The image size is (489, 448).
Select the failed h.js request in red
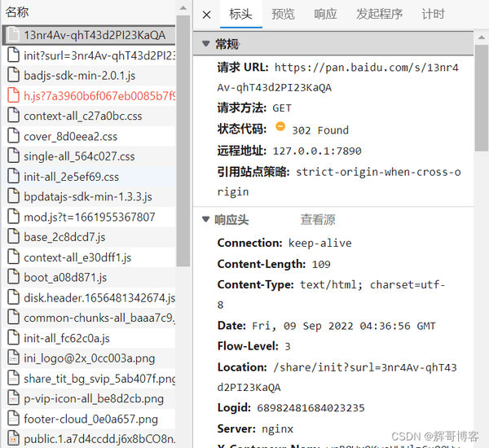point(89,96)
